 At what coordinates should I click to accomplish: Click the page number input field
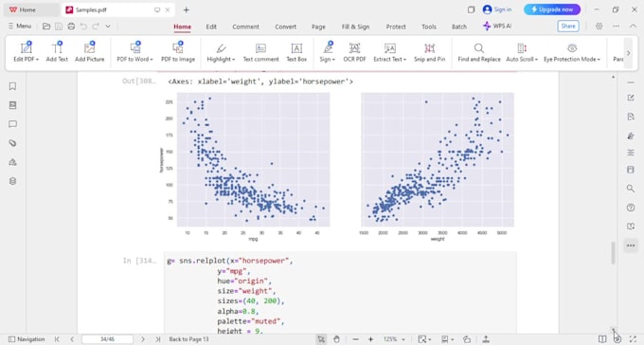click(x=107, y=339)
